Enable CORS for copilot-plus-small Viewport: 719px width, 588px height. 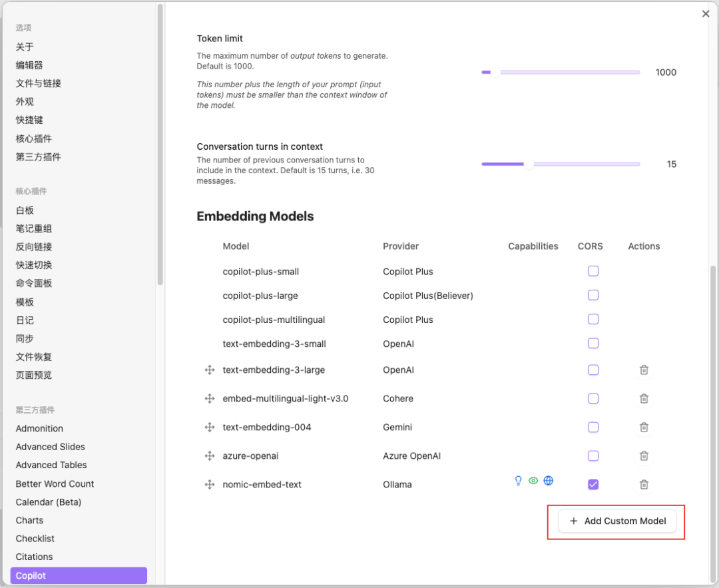(593, 271)
